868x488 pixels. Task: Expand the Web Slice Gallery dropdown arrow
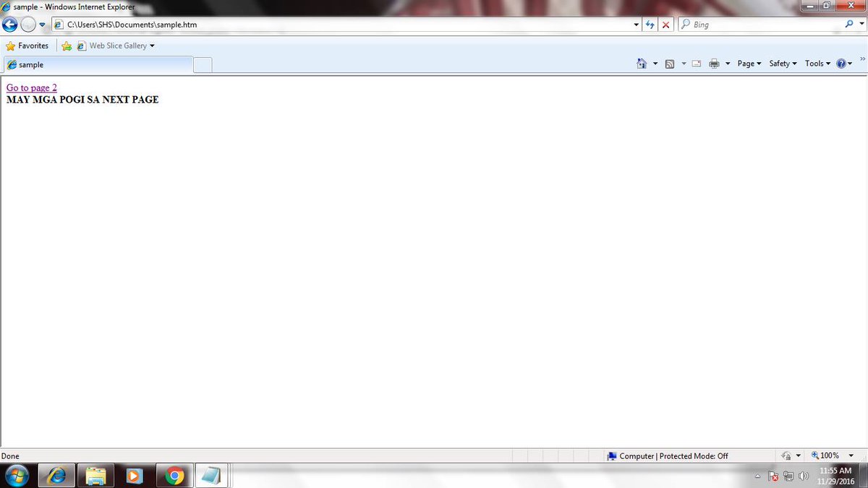click(x=152, y=46)
